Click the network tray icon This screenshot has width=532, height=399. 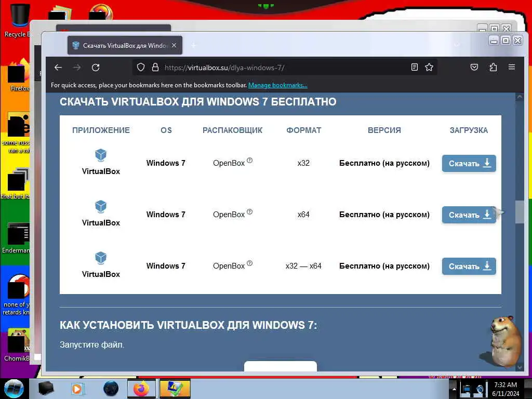(467, 390)
